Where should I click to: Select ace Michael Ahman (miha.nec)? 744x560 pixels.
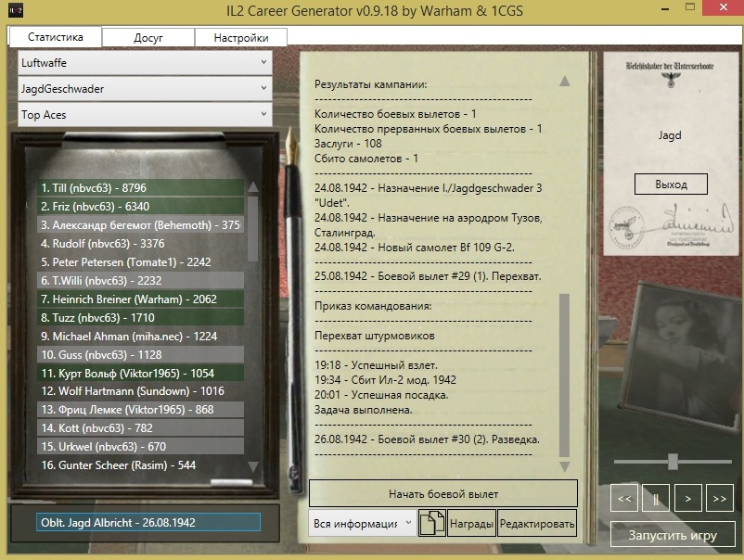pos(140,336)
